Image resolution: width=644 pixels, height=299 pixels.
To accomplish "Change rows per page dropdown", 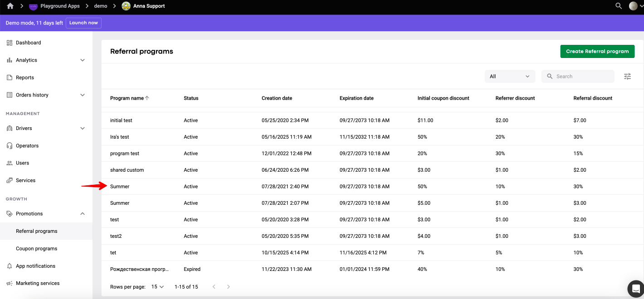I will point(157,287).
